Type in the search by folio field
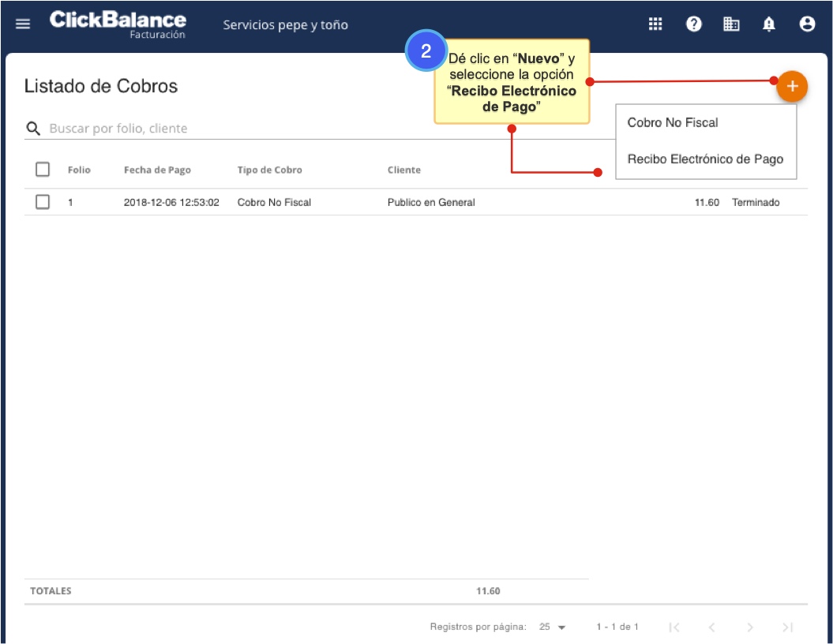Viewport: 833px width, 644px height. (237, 128)
